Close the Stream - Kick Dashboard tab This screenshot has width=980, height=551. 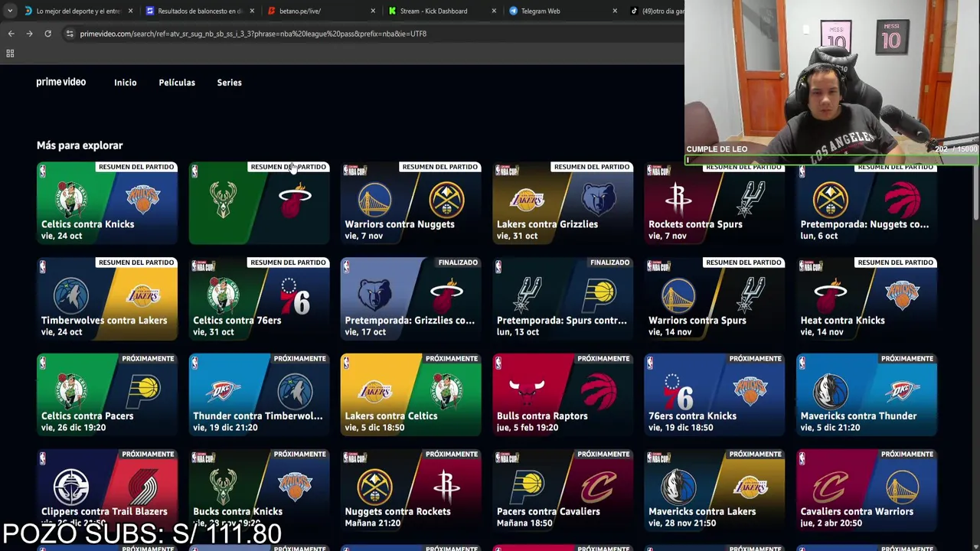tap(494, 11)
